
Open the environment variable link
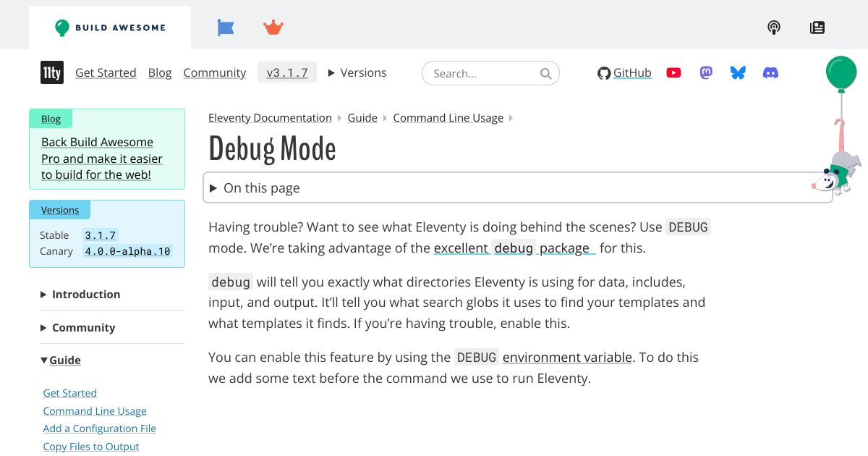click(x=568, y=357)
